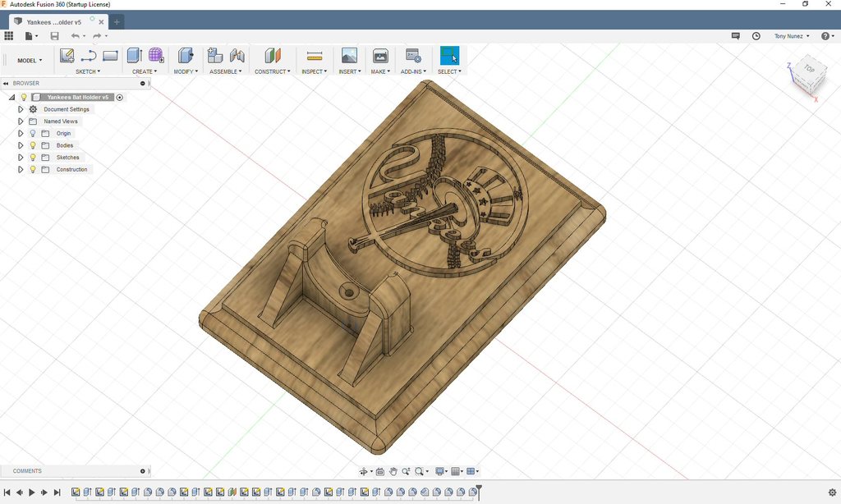Screen dimensions: 841x504
Task: Open the data panel grid icon
Action: pyautogui.click(x=8, y=36)
